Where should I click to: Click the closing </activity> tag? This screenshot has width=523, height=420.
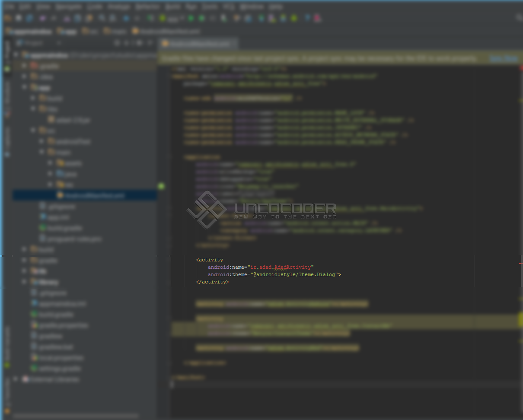[213, 282]
